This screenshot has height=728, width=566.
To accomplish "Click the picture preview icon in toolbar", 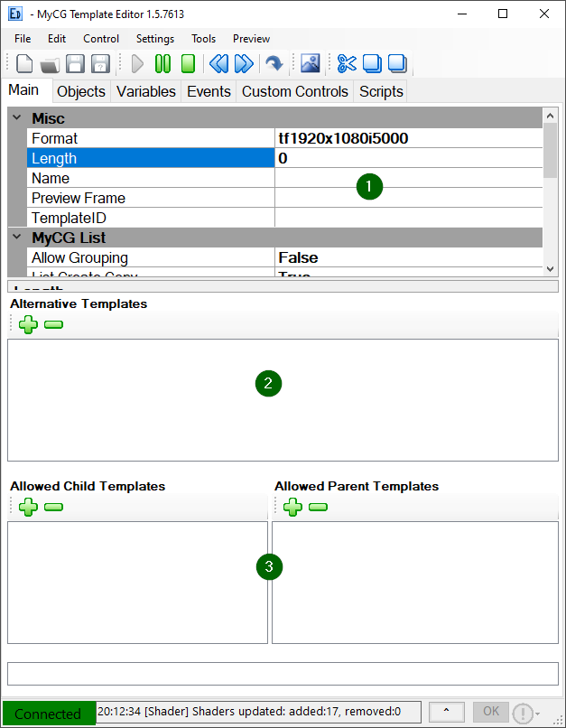I will point(311,63).
